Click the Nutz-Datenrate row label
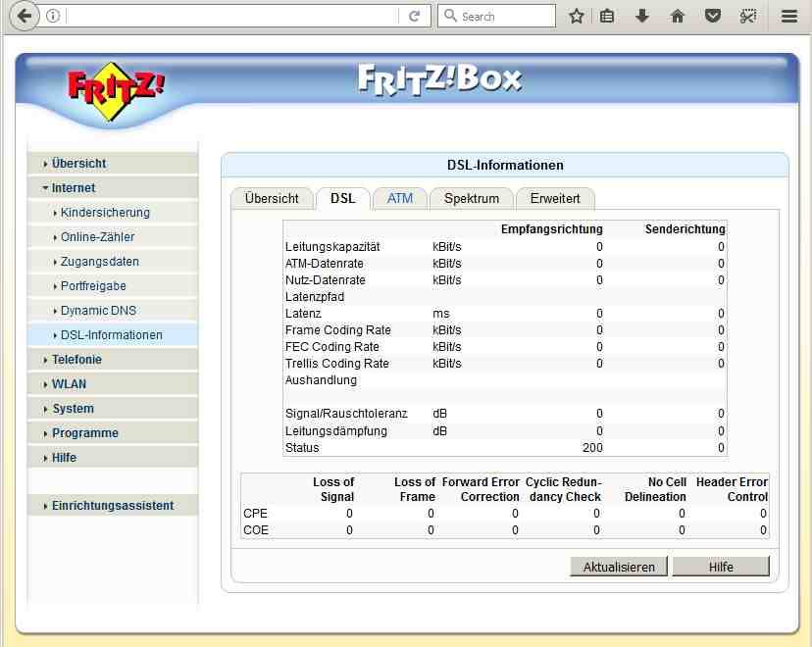Image resolution: width=812 pixels, height=647 pixels. 326,280
